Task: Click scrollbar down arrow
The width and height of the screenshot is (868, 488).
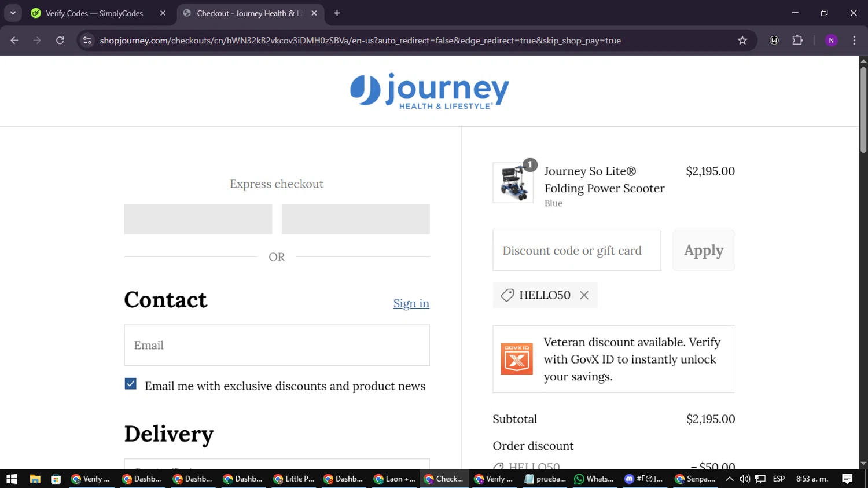Action: (x=863, y=464)
